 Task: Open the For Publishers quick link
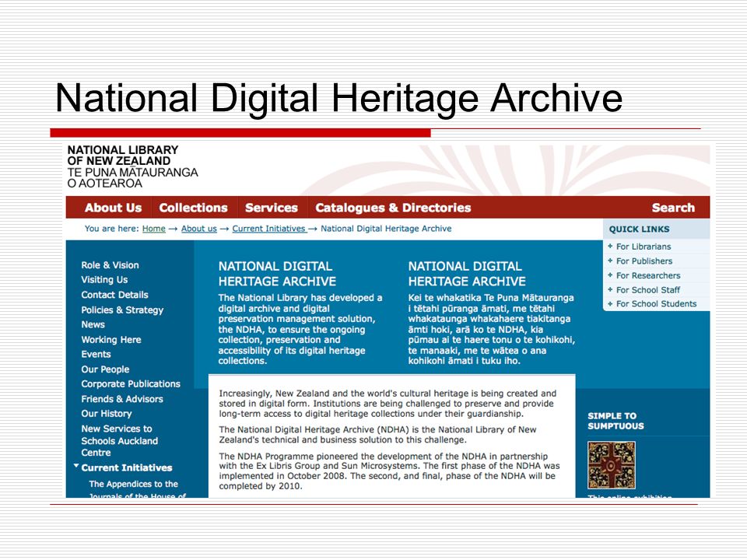point(644,261)
